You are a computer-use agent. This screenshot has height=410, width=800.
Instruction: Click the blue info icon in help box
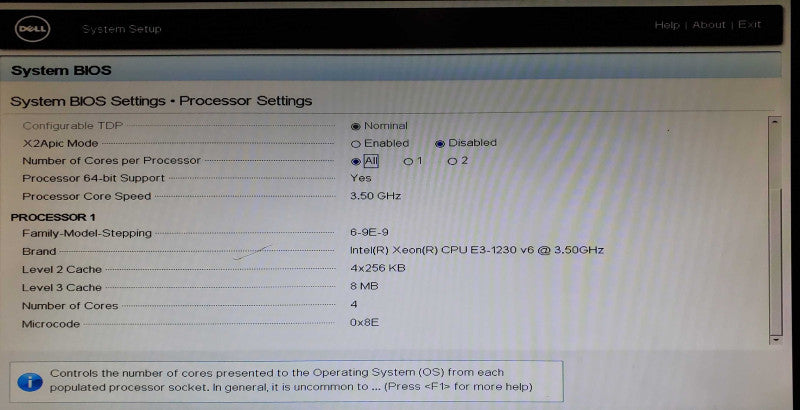coord(30,381)
